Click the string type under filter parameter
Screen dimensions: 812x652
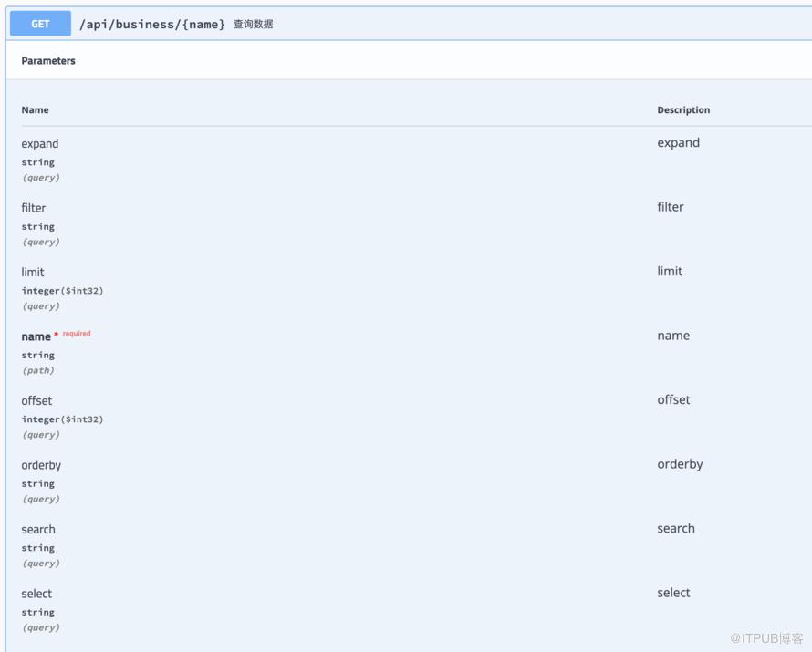pos(37,227)
